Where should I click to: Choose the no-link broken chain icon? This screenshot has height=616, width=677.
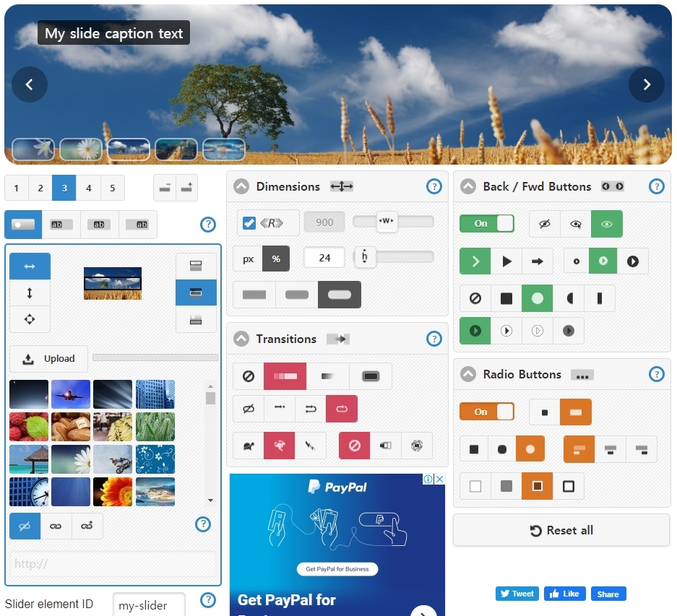click(25, 526)
